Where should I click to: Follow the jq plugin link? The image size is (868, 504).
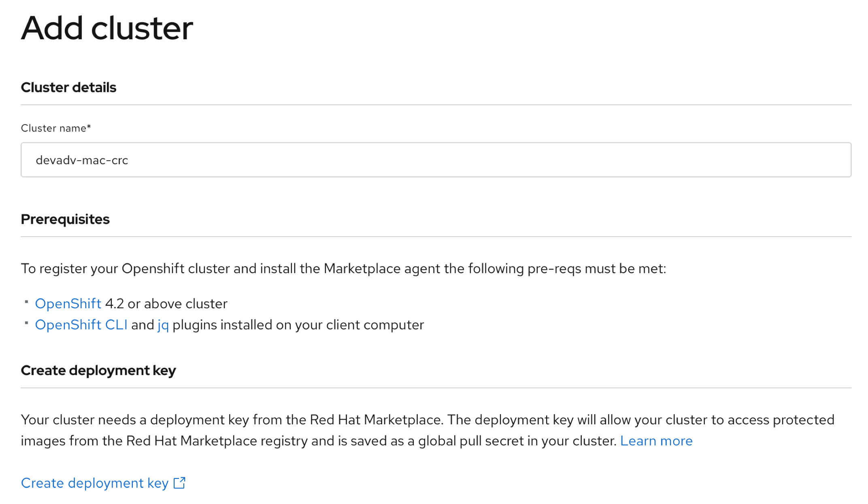163,325
